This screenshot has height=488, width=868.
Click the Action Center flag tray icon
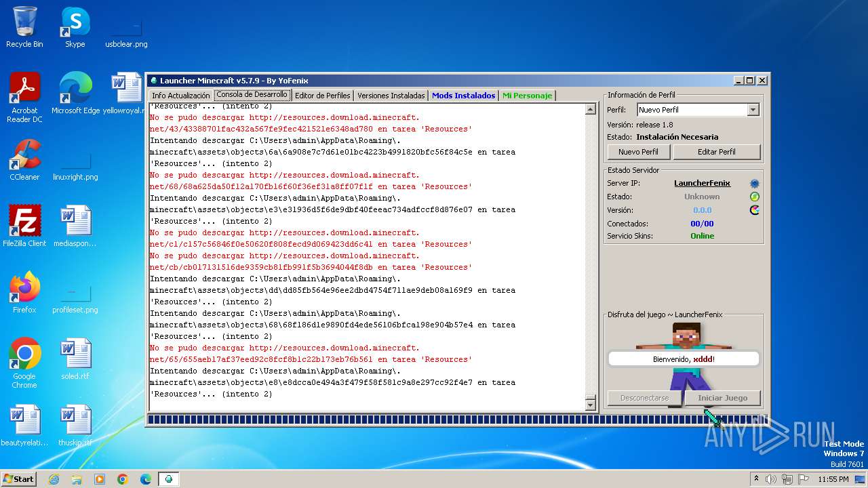pos(804,479)
